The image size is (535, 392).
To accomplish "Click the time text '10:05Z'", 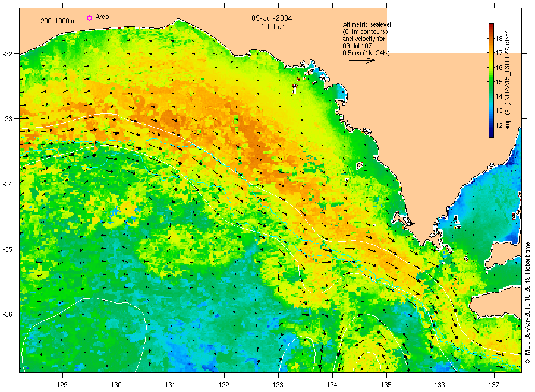I will pos(272,27).
